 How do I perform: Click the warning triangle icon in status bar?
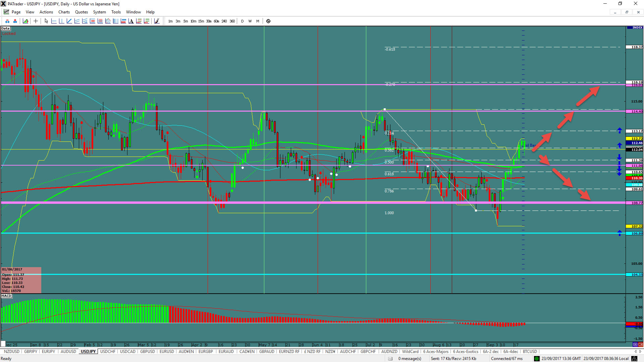click(x=634, y=358)
